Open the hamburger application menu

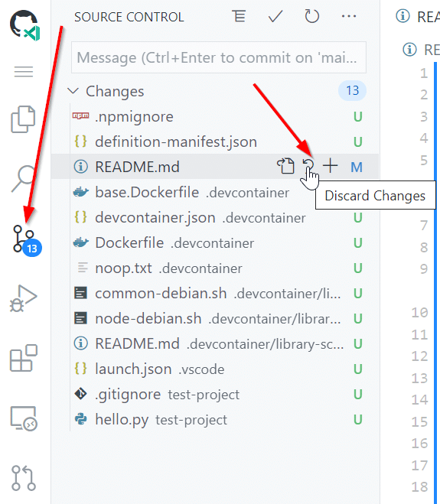24,71
